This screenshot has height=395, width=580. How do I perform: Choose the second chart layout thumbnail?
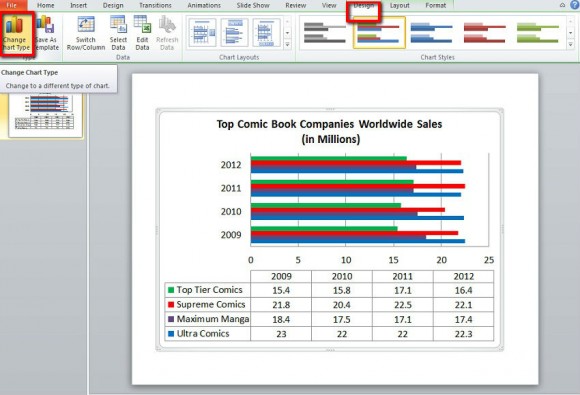tap(235, 33)
